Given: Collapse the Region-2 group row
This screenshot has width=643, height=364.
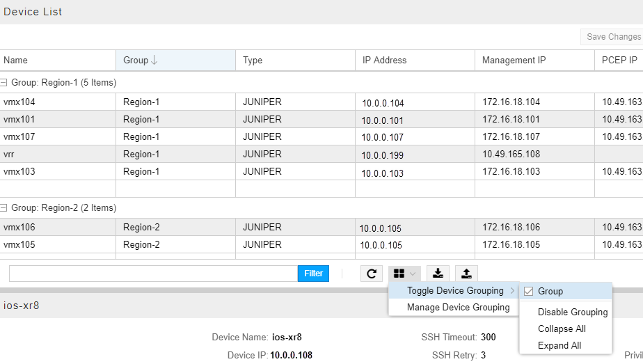Looking at the screenshot, I should [4, 208].
